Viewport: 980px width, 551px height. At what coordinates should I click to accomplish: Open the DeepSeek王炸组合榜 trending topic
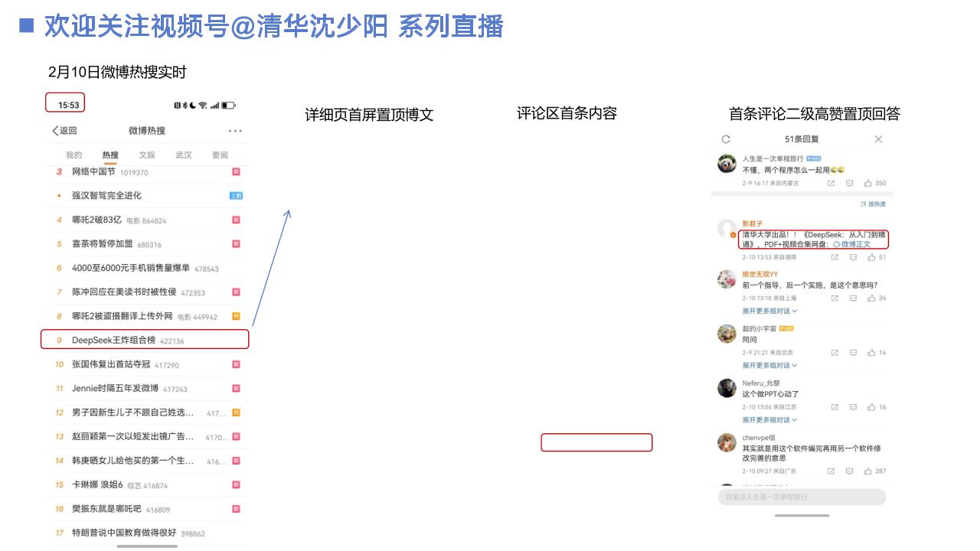tap(114, 340)
